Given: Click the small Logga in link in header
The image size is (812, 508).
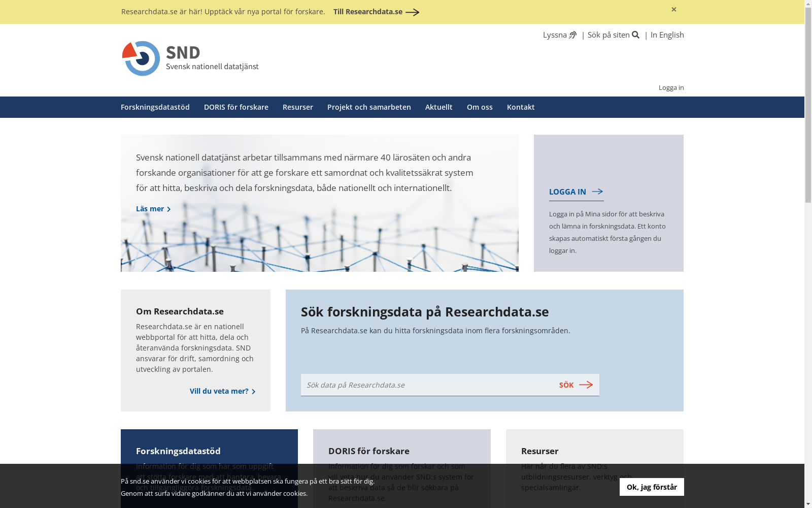Looking at the screenshot, I should click(x=671, y=87).
